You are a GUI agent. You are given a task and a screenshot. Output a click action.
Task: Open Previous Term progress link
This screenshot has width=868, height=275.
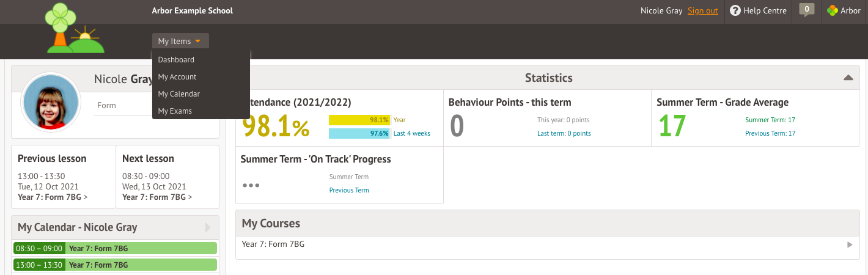coord(349,190)
